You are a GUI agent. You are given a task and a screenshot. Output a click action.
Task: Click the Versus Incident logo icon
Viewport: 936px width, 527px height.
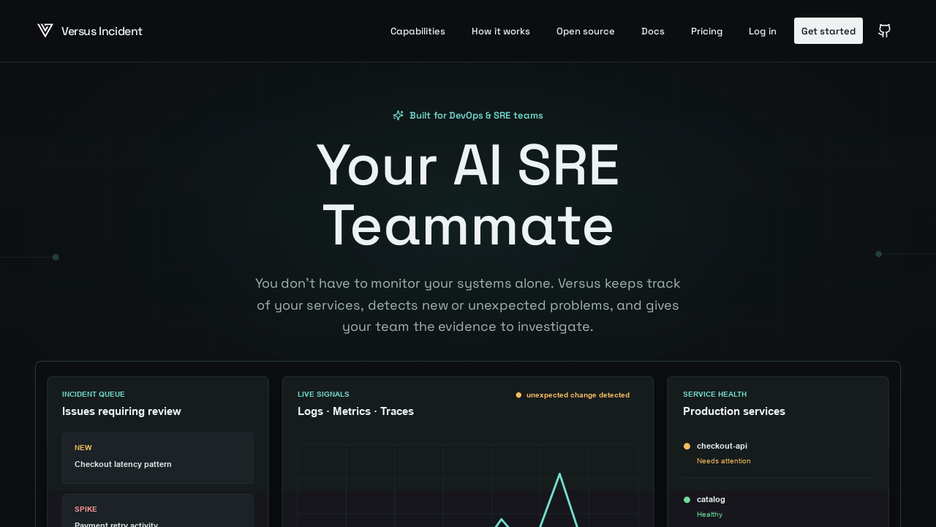pyautogui.click(x=45, y=30)
